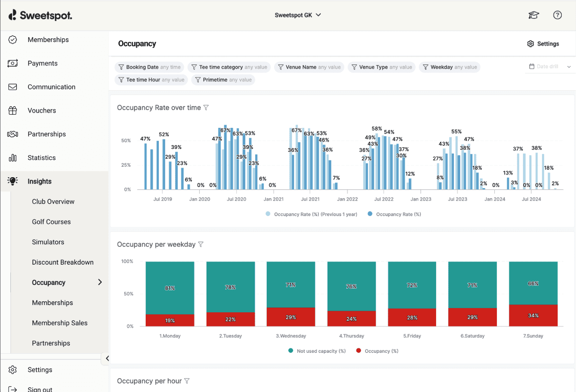Go to Simulators insights
This screenshot has width=576, height=392.
click(x=48, y=242)
